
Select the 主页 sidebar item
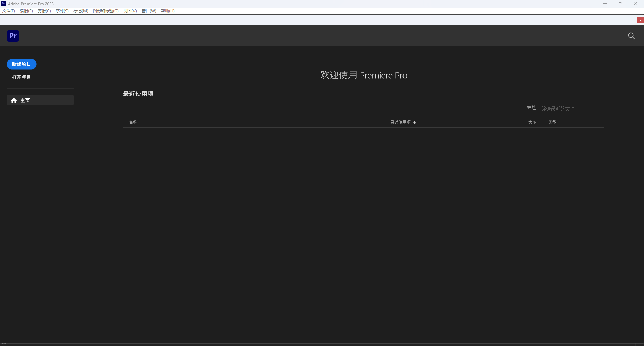(40, 100)
